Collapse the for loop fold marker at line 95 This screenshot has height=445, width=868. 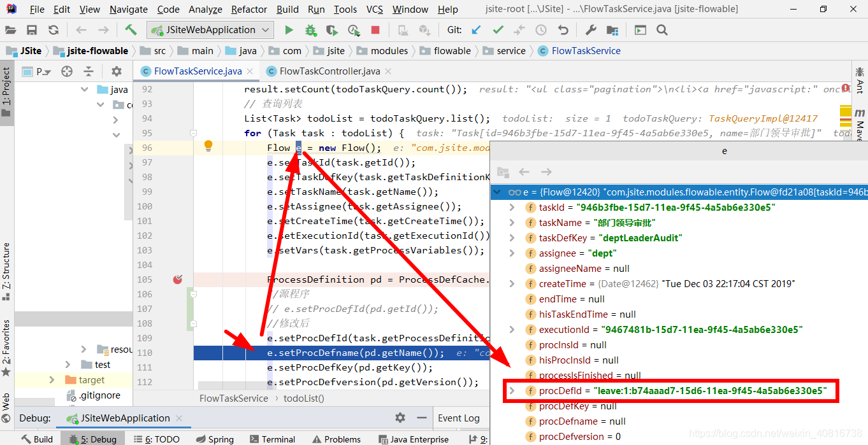tap(193, 133)
